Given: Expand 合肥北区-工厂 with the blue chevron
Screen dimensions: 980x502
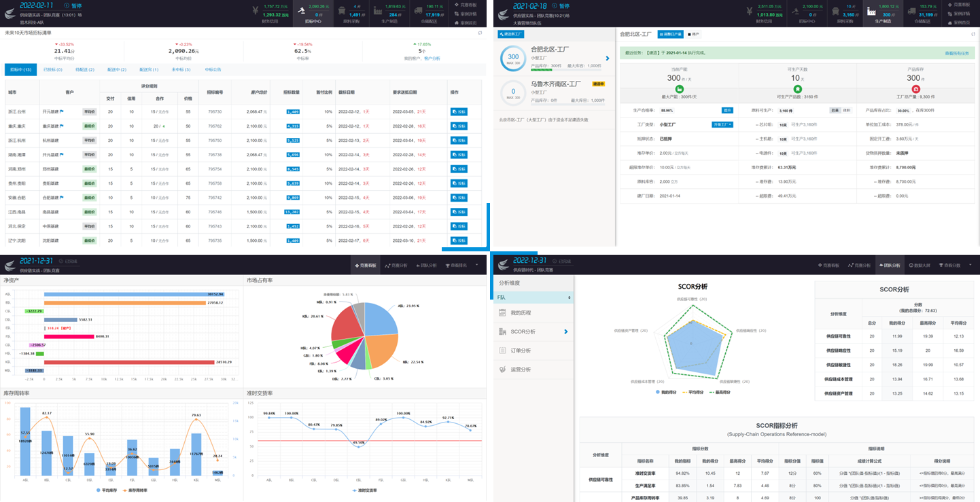Looking at the screenshot, I should (607, 58).
